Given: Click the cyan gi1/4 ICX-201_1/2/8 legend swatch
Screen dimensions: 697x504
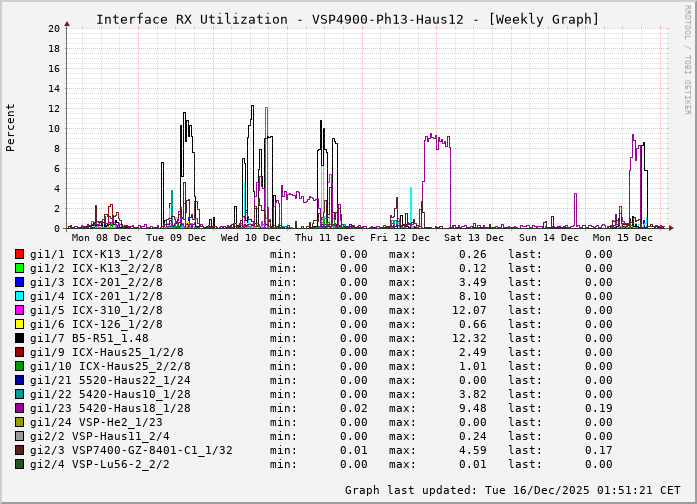Looking at the screenshot, I should coord(20,297).
